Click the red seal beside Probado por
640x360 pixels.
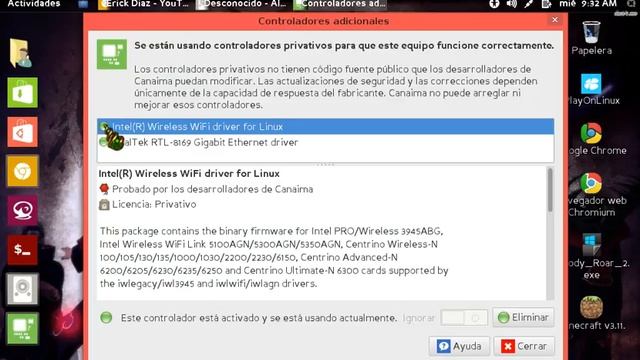tap(104, 189)
